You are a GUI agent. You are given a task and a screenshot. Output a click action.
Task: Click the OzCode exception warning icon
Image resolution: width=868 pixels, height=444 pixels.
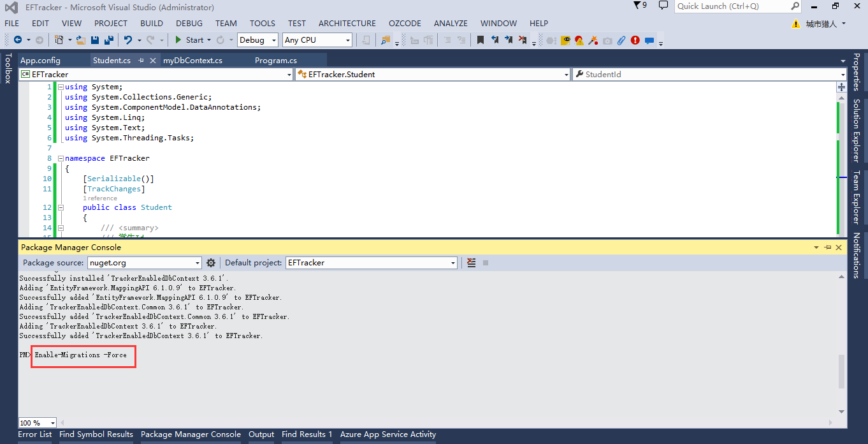click(x=579, y=40)
